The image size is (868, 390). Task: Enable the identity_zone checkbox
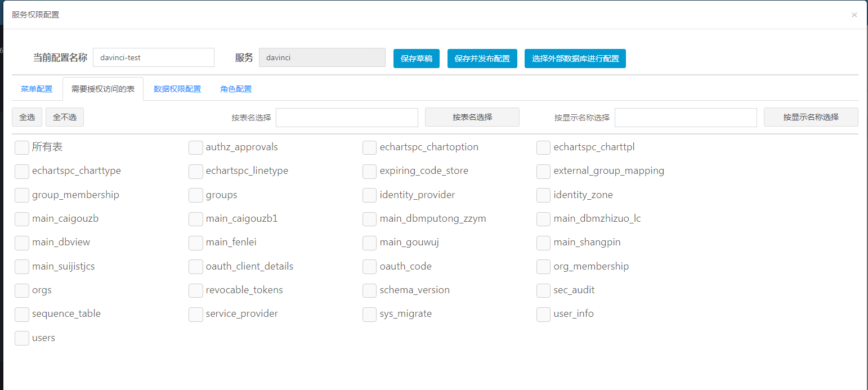(x=544, y=195)
